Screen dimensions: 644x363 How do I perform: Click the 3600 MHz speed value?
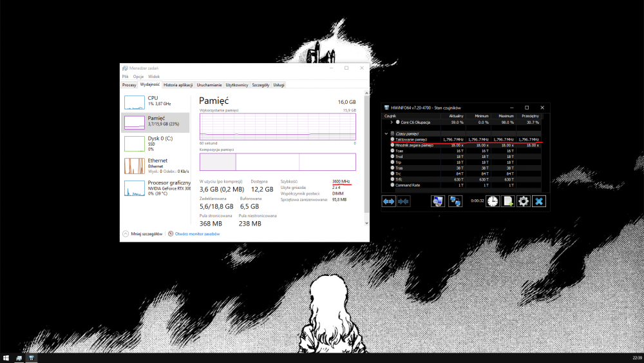tap(341, 181)
